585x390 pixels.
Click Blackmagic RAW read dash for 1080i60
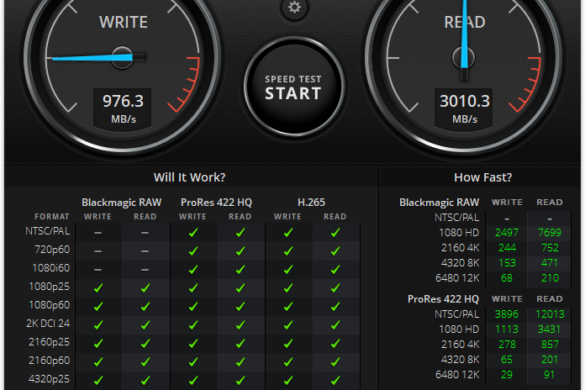coord(146,269)
